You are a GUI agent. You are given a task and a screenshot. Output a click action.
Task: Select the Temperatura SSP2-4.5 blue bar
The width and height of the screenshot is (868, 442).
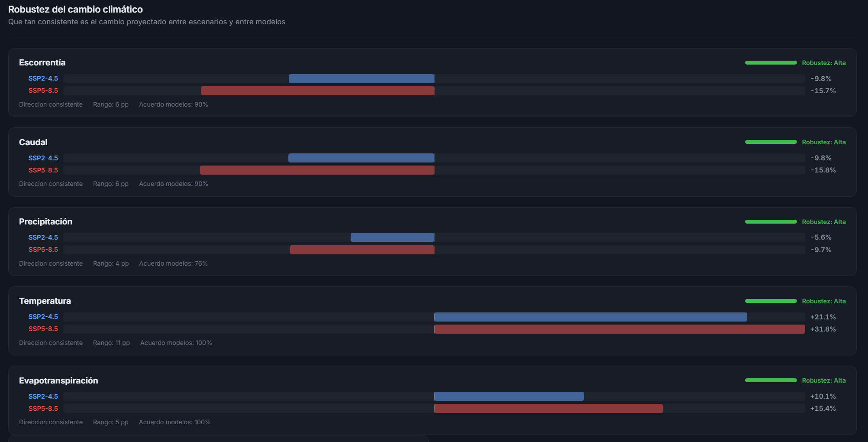(x=590, y=317)
